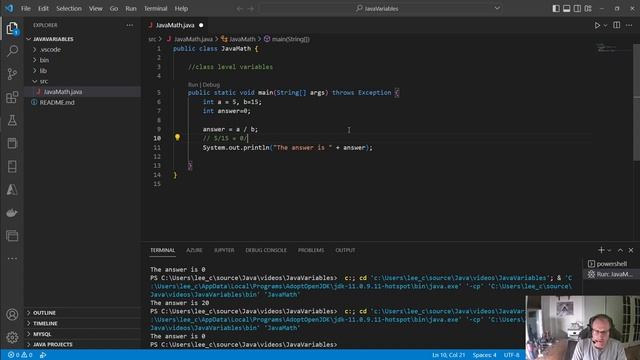Open Spaces: 4 indentation setting
Image resolution: width=640 pixels, height=360 pixels.
[x=484, y=355]
